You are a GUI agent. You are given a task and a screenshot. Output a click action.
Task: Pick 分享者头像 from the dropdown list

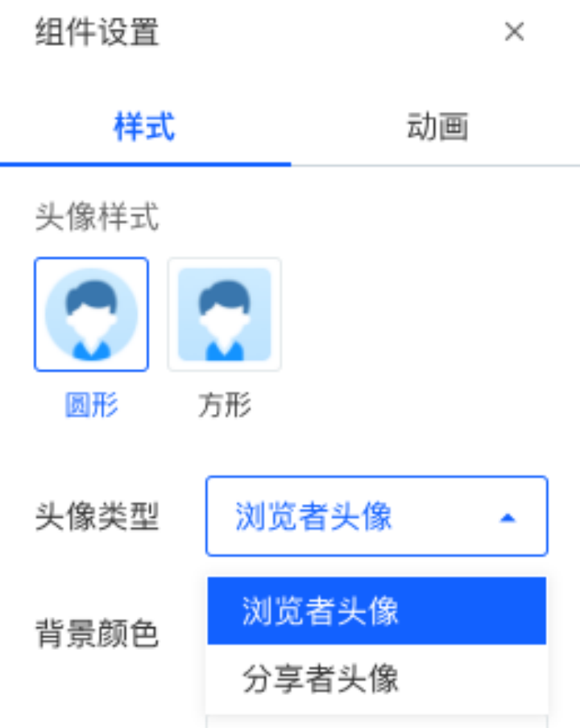[377, 679]
